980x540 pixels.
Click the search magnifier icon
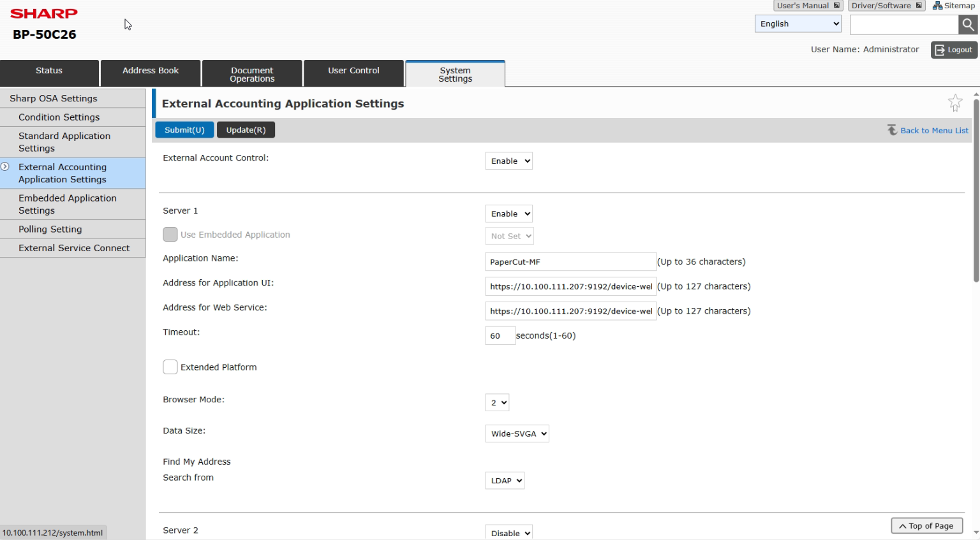tap(968, 24)
